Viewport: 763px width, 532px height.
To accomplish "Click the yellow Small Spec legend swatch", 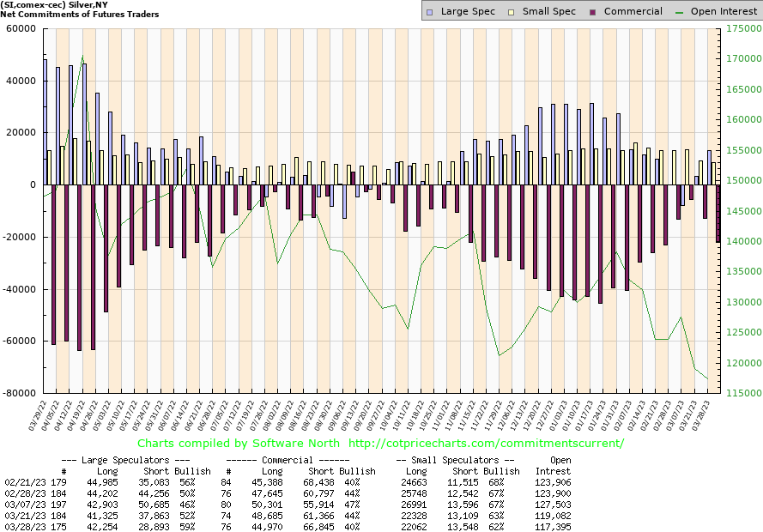I will point(512,11).
